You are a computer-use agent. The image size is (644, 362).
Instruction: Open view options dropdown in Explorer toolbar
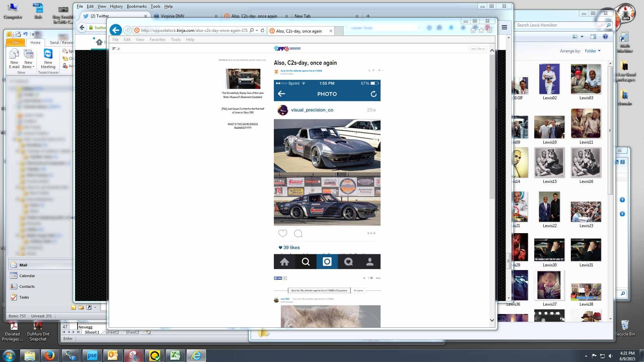coord(582,37)
